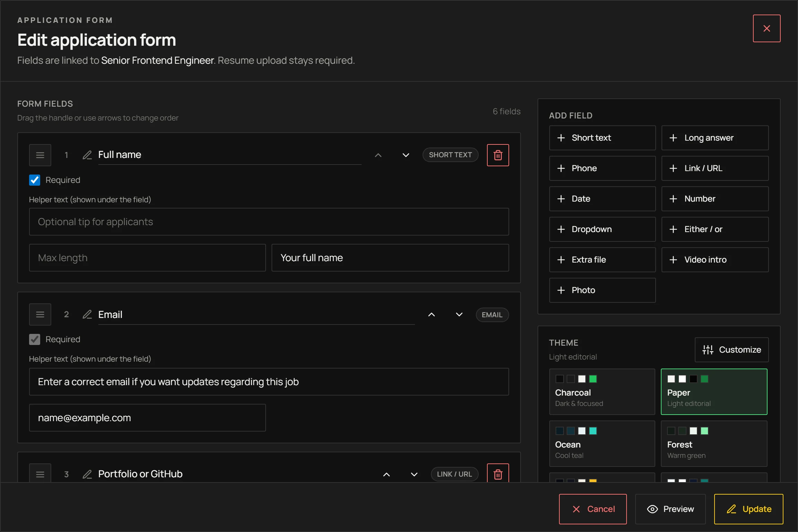Move Portfolio or GitHub field up
798x532 pixels.
(x=387, y=474)
